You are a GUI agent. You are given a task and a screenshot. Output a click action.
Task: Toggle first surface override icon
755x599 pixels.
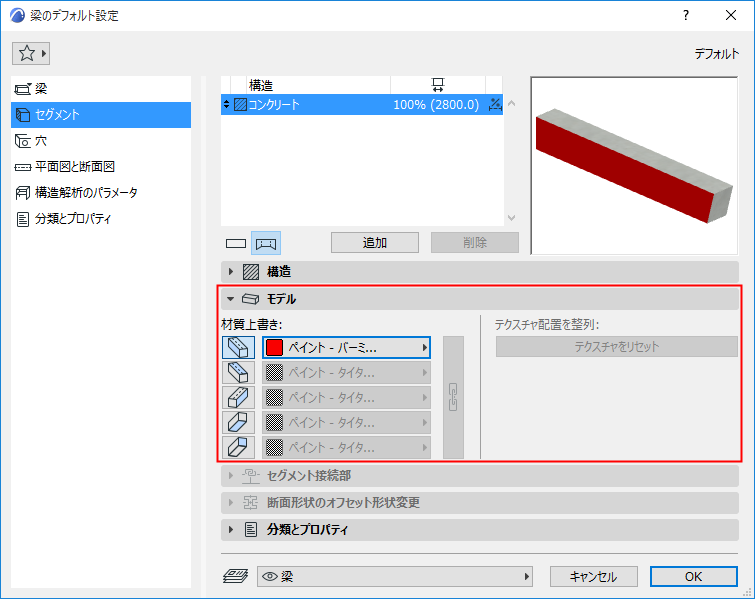[238, 348]
